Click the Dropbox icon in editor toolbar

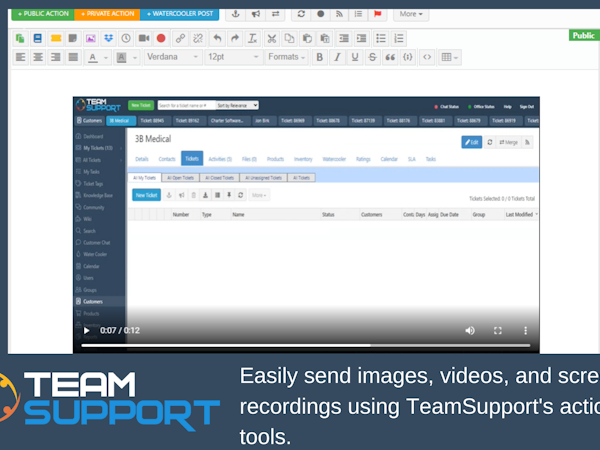(x=108, y=38)
